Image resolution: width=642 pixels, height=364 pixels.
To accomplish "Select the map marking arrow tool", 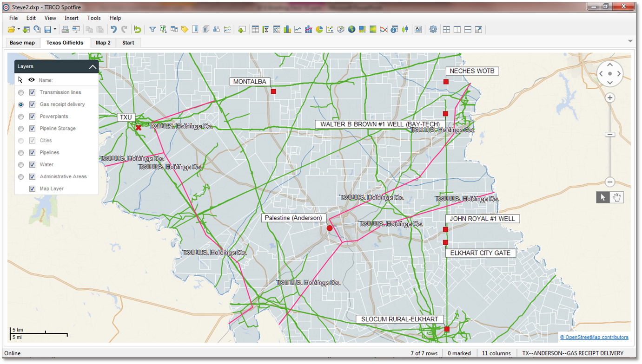I will (603, 197).
